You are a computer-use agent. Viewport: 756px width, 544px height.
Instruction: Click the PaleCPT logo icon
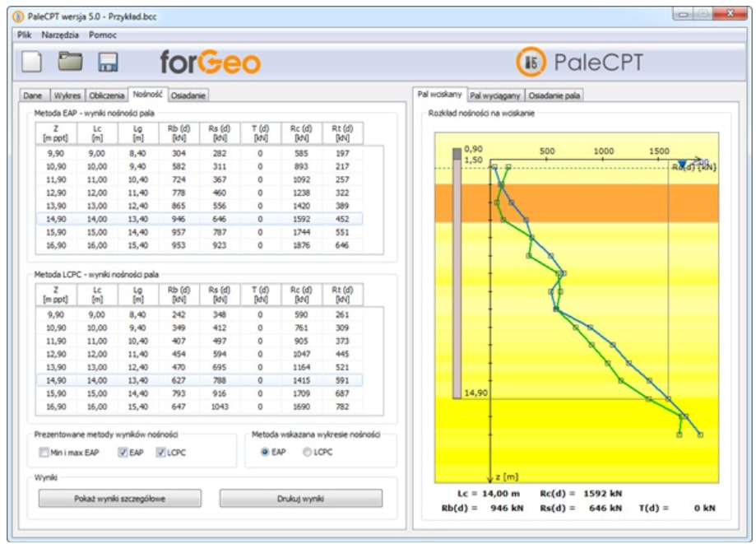pos(531,63)
